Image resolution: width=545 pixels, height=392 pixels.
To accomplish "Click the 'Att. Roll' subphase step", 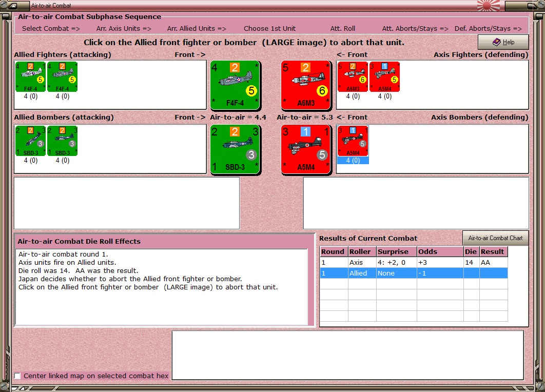I will click(x=343, y=29).
